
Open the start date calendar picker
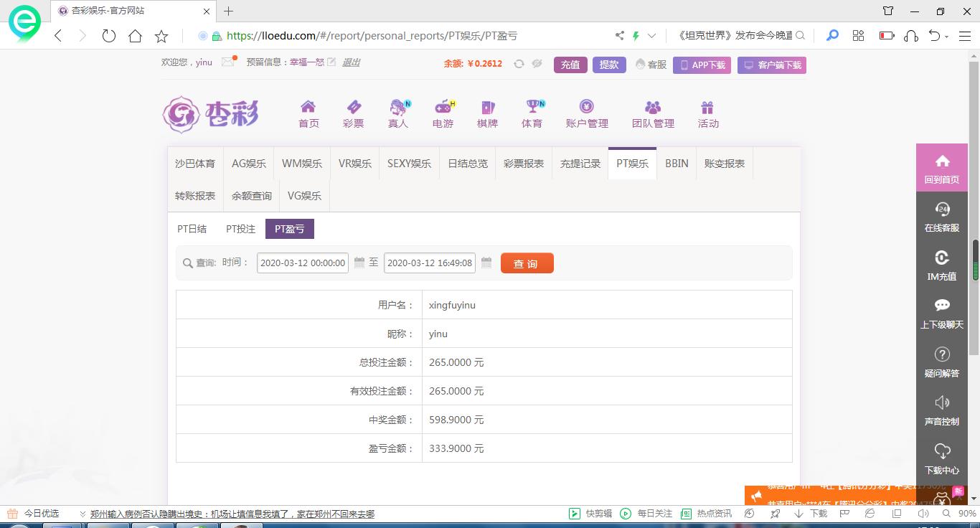[x=359, y=263]
